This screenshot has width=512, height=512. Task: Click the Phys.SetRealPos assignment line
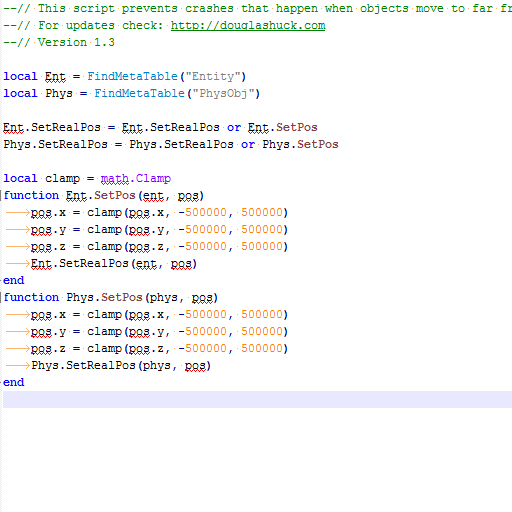[x=171, y=144]
